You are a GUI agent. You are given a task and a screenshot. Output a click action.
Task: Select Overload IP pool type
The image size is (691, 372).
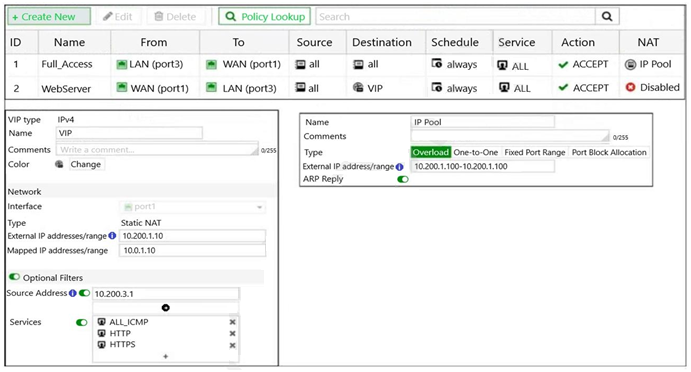pyautogui.click(x=431, y=152)
